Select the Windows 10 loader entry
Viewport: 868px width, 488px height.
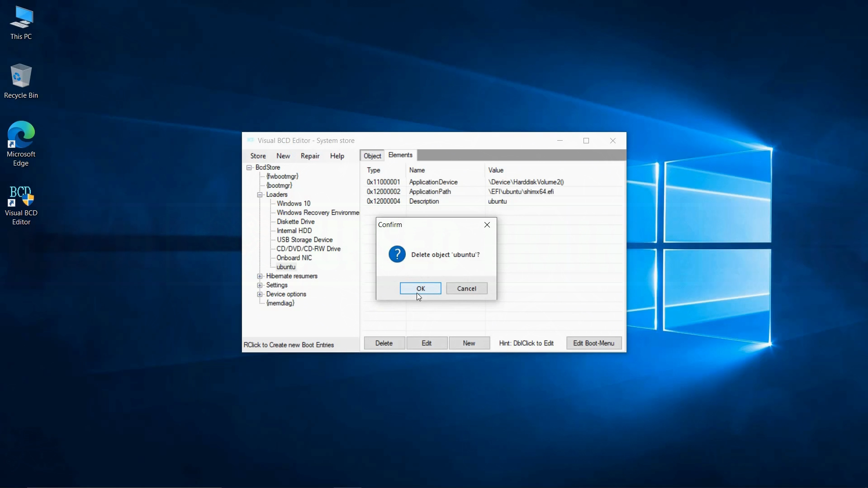294,204
